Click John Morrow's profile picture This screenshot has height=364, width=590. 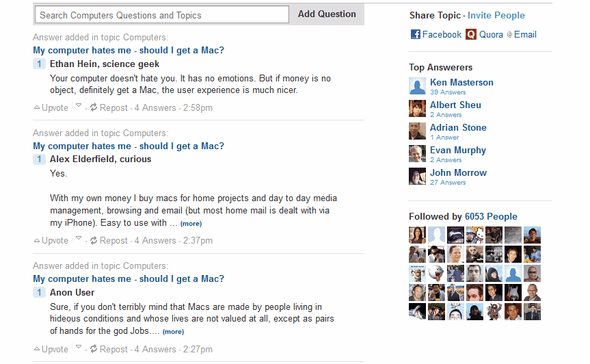pos(417,177)
